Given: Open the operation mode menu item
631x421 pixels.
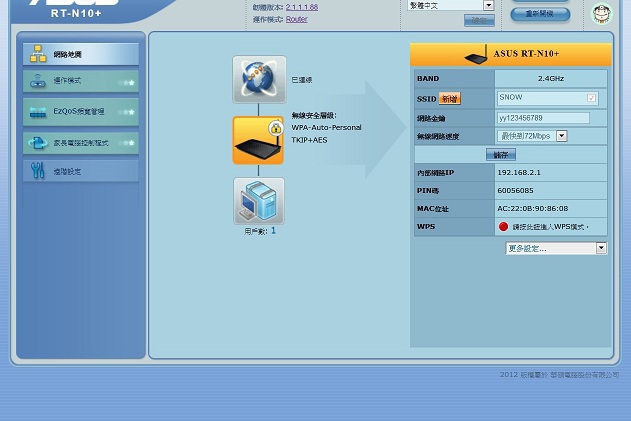Looking at the screenshot, I should click(81, 81).
